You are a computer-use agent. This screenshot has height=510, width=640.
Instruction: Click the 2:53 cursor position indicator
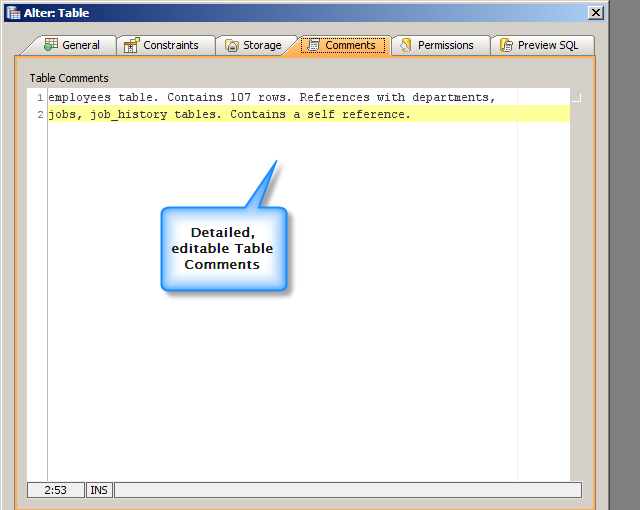[x=56, y=490]
